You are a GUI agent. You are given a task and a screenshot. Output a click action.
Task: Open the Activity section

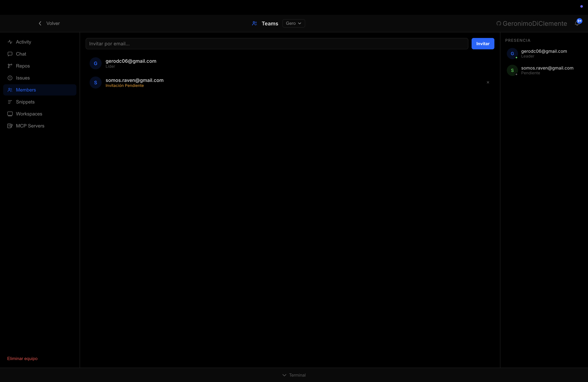pos(23,42)
